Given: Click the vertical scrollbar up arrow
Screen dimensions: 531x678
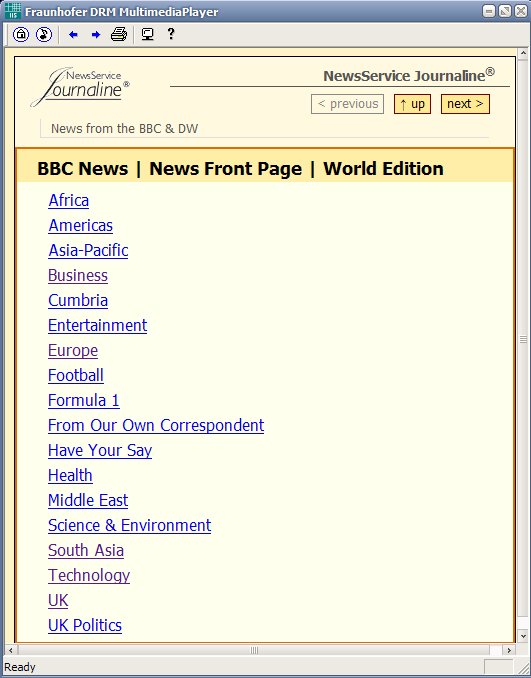Looking at the screenshot, I should tap(523, 54).
